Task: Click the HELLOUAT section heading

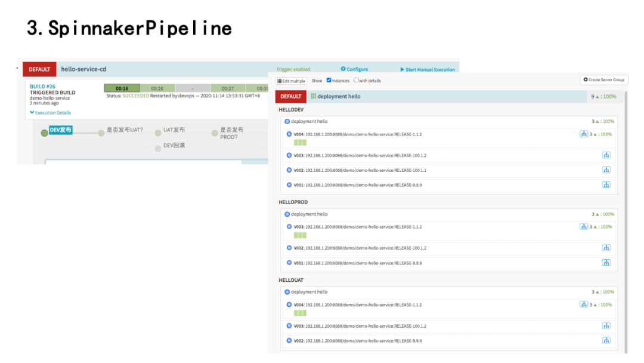Action: click(x=291, y=280)
